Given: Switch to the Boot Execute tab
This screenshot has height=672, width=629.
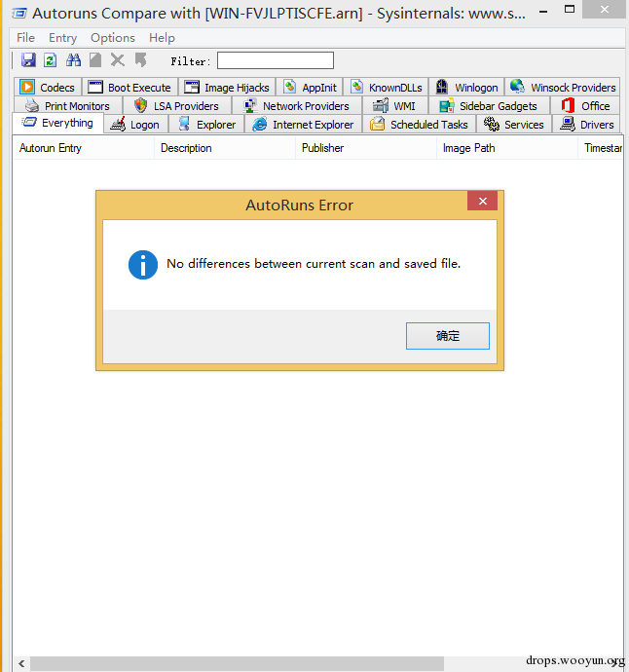Looking at the screenshot, I should click(x=129, y=88).
